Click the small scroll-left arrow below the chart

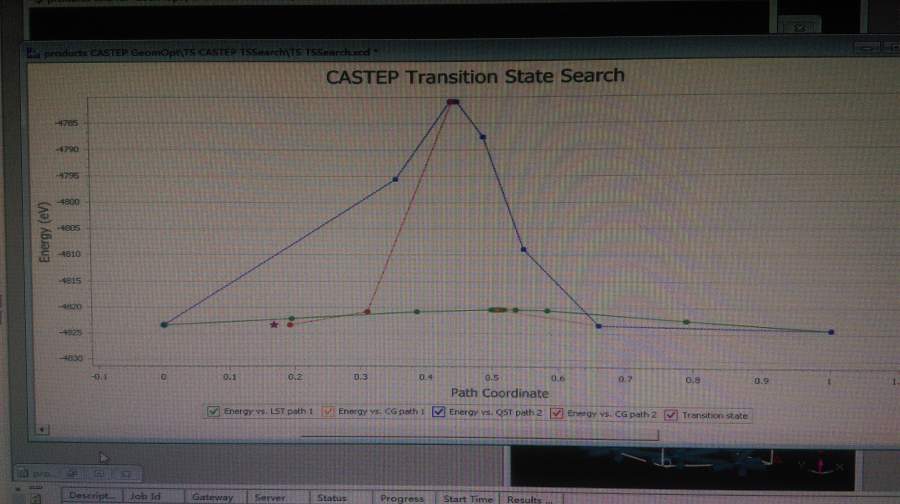(41, 429)
